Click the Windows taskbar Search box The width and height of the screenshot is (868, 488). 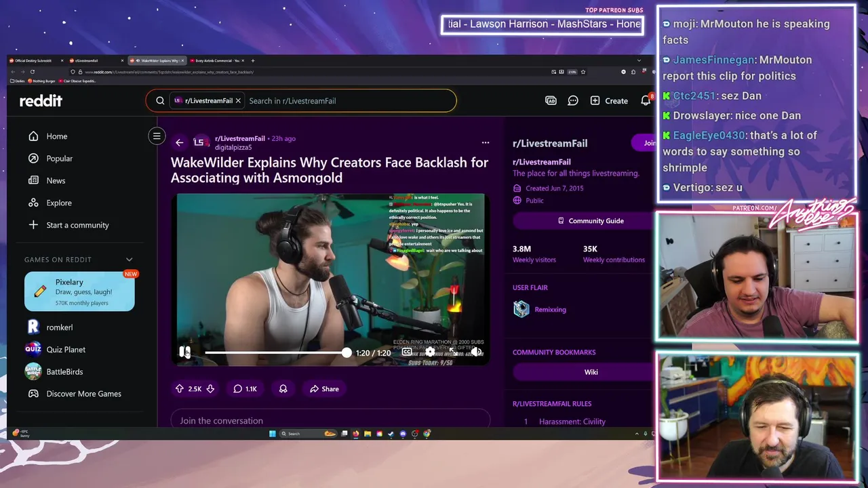[x=308, y=434]
